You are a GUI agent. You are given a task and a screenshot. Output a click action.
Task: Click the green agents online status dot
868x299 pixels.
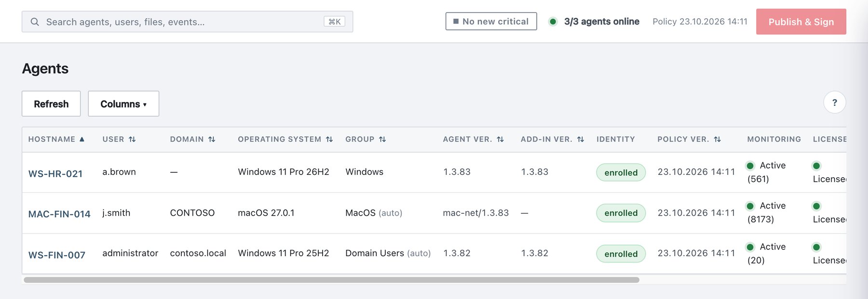pos(553,21)
